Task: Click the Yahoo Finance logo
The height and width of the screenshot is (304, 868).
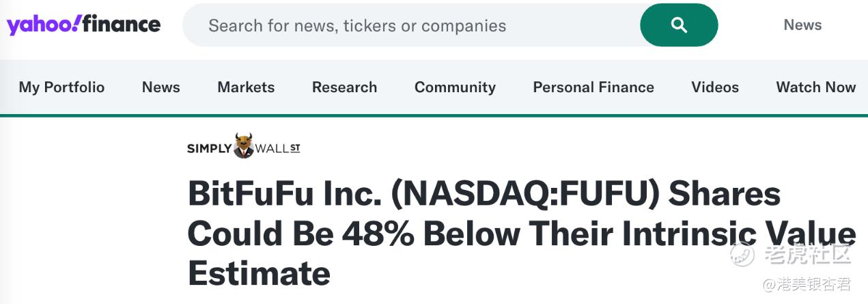Action: pyautogui.click(x=83, y=25)
